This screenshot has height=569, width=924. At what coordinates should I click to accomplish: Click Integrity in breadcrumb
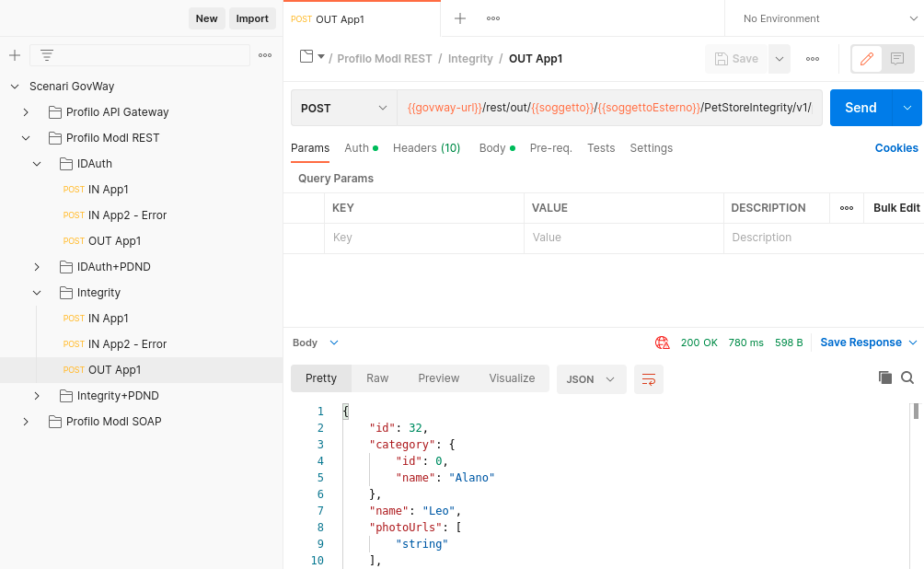click(470, 59)
